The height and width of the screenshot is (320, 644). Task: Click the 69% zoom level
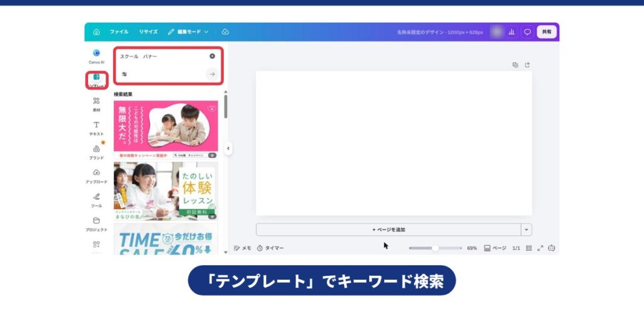click(x=472, y=248)
